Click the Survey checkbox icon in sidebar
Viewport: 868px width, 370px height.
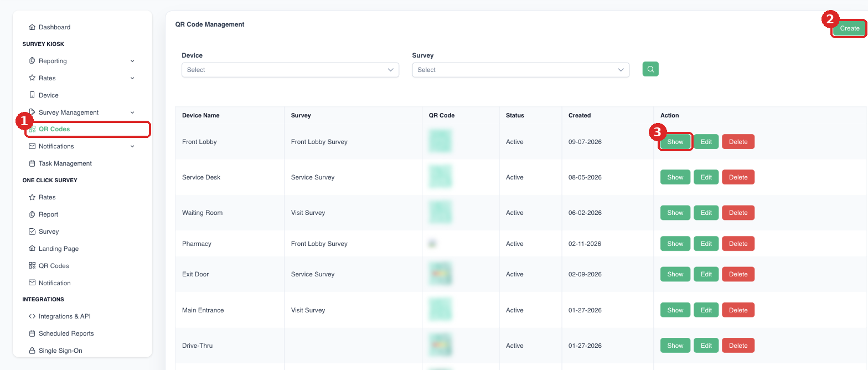click(x=32, y=232)
